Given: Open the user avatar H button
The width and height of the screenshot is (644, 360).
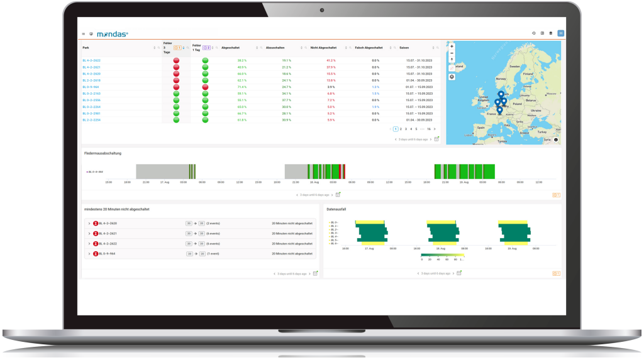Looking at the screenshot, I should pyautogui.click(x=560, y=33).
